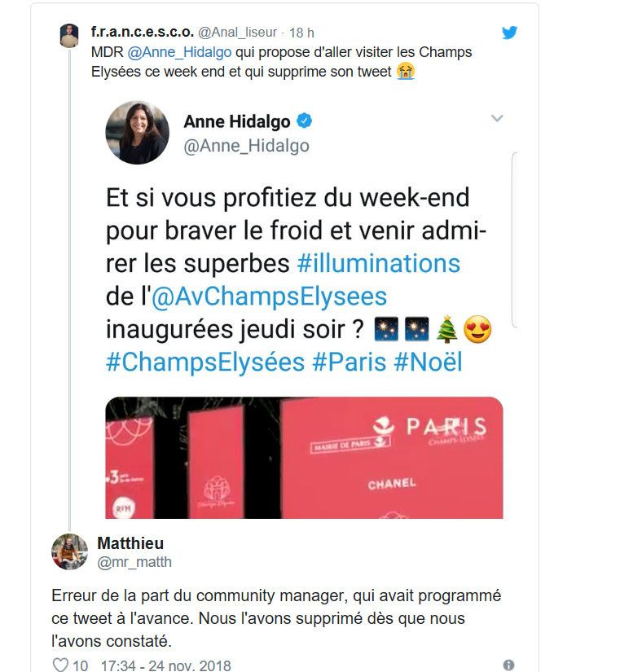Open the #Paris hashtag
This screenshot has height=672, width=620.
click(349, 362)
